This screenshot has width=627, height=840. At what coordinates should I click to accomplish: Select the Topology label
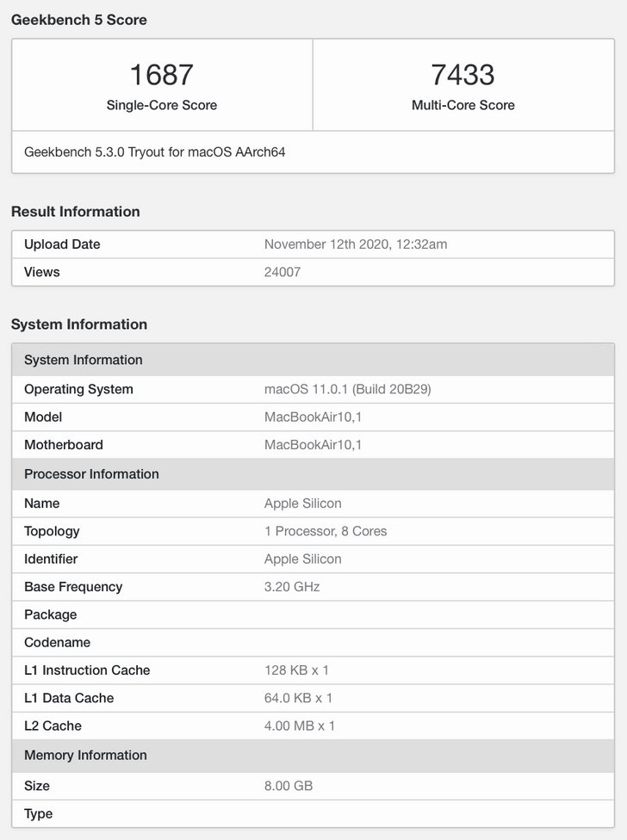52,531
